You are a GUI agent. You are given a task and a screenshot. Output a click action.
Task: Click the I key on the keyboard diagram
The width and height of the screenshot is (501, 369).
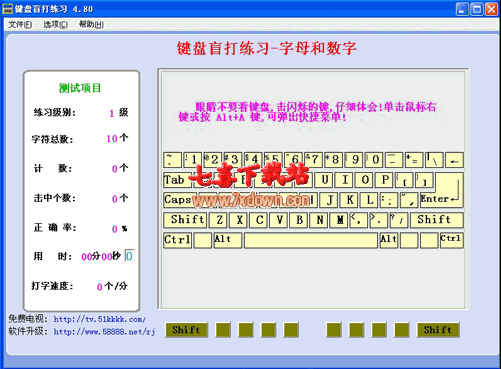tap(344, 180)
